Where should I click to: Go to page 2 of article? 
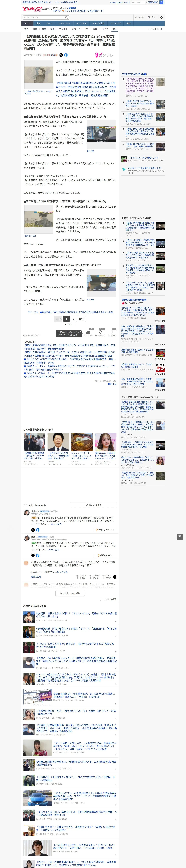click(x=74, y=318)
